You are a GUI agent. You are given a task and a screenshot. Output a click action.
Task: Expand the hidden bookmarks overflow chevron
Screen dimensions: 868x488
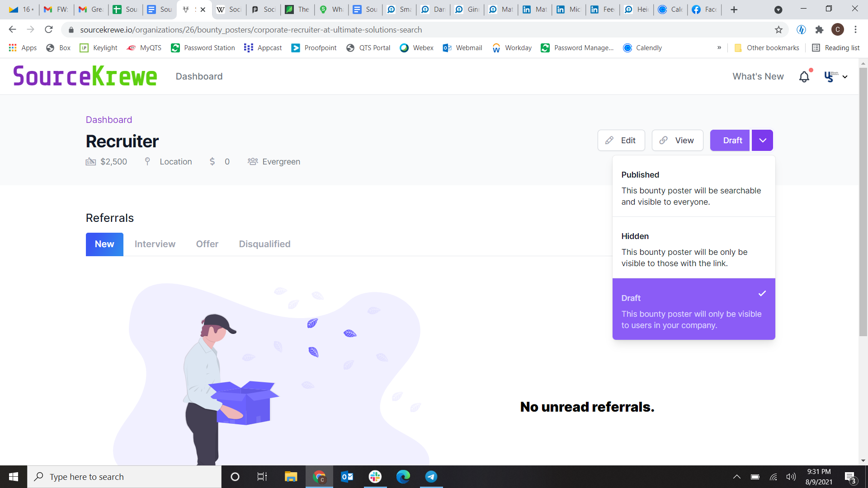point(719,48)
